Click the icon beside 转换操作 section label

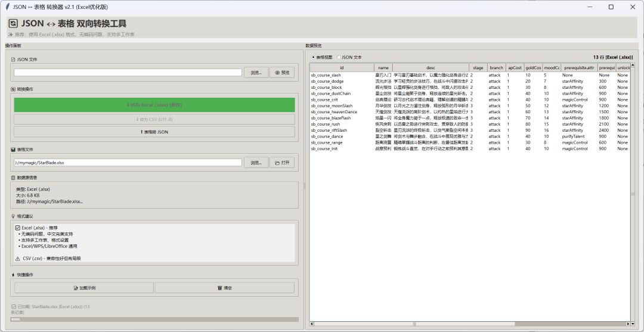(13, 89)
